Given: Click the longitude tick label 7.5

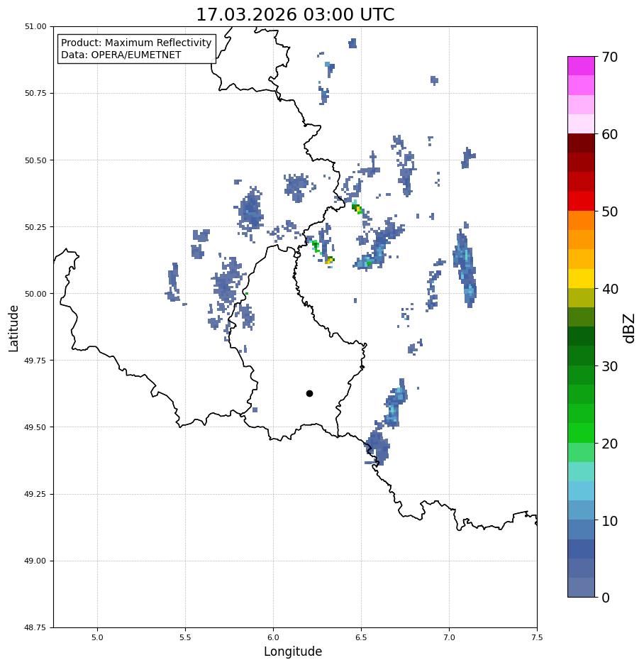Looking at the screenshot, I should pos(537,637).
